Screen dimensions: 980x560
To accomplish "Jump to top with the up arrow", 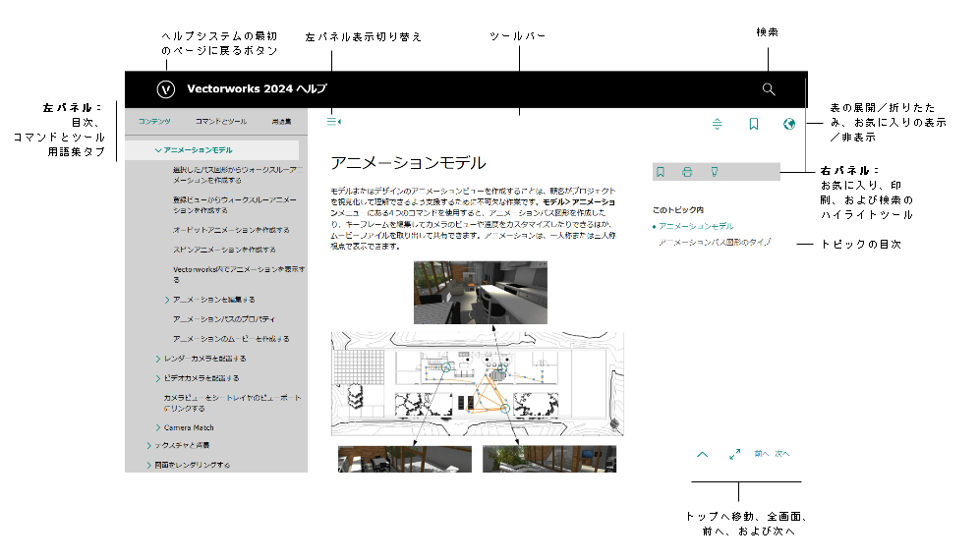I will [703, 454].
